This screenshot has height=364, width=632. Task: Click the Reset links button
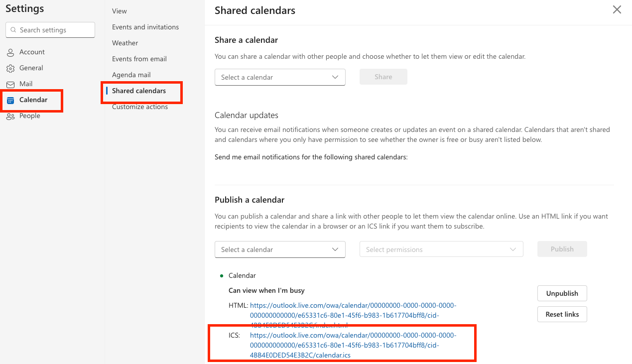pyautogui.click(x=562, y=314)
